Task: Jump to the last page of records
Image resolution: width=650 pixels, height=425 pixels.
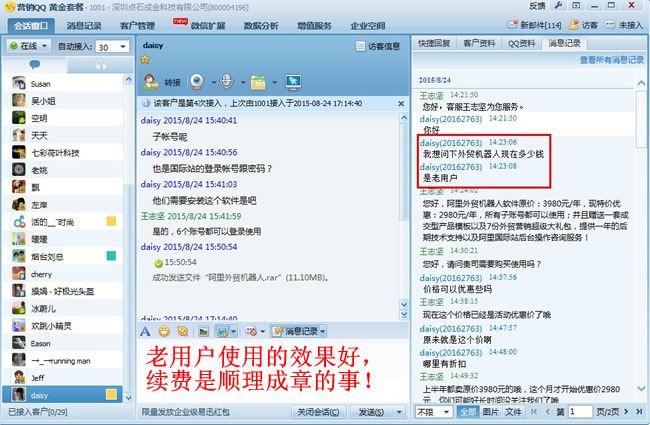Action: (639, 411)
